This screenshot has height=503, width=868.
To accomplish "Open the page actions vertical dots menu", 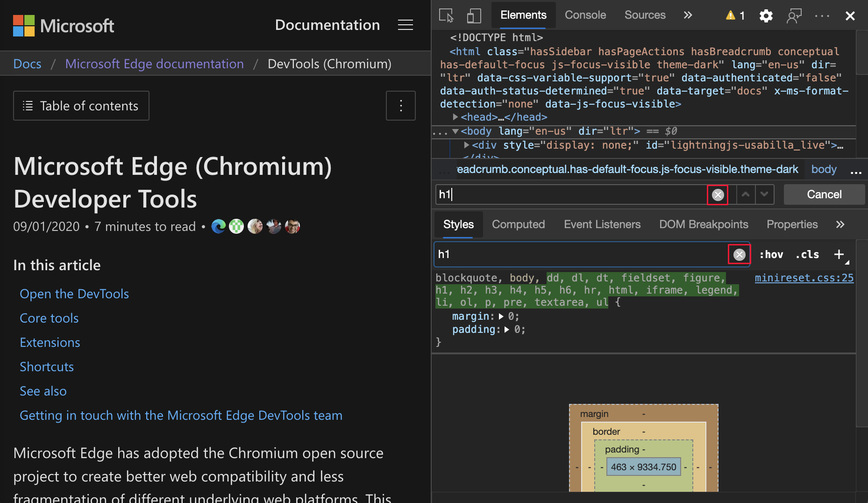I will pyautogui.click(x=401, y=106).
